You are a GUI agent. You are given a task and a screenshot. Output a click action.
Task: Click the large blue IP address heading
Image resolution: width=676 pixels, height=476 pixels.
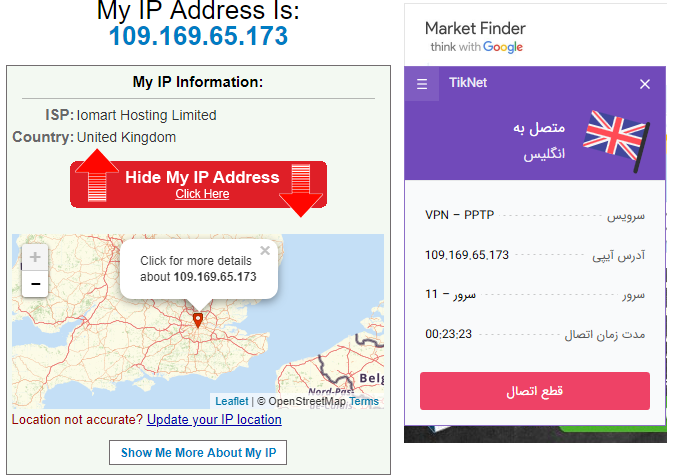[198, 36]
